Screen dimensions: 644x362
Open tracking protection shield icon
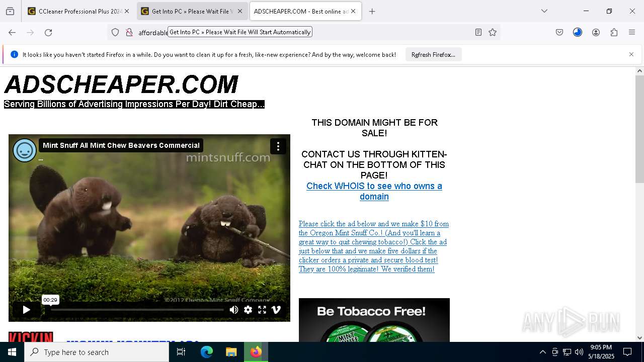point(115,32)
